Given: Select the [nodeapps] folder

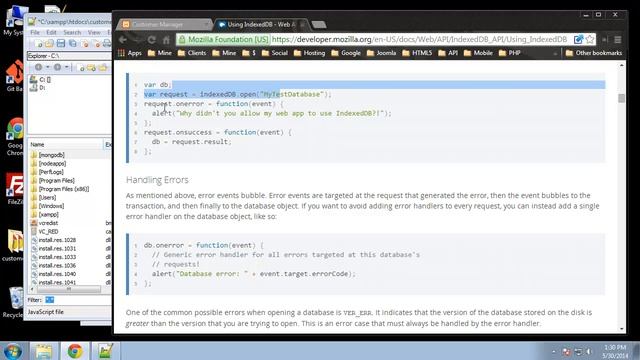Looking at the screenshot, I should pyautogui.click(x=48, y=163).
